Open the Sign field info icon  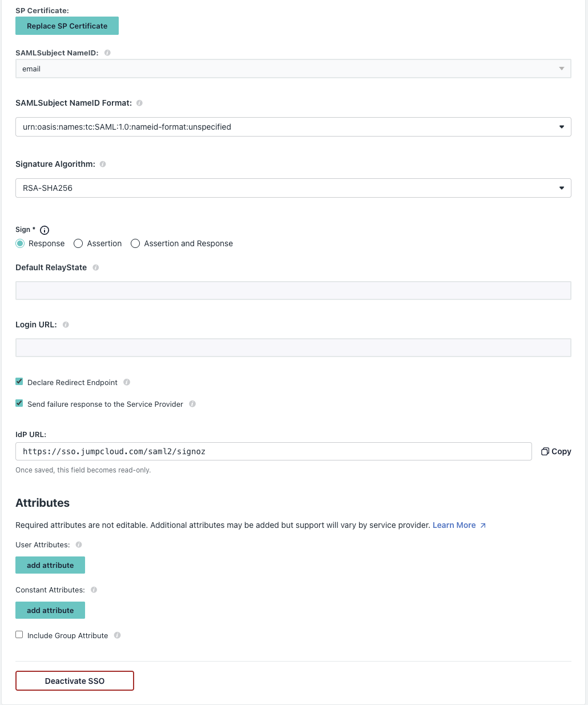(x=45, y=230)
